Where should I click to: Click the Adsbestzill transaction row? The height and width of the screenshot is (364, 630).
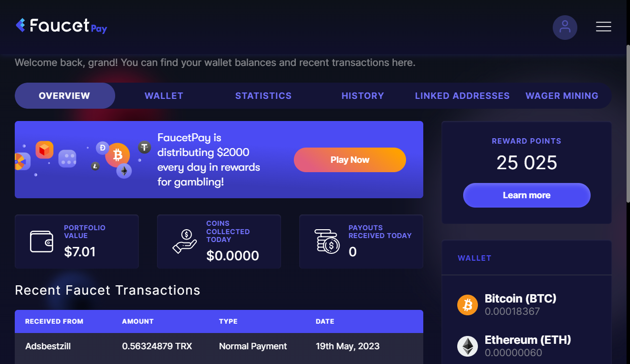219,346
